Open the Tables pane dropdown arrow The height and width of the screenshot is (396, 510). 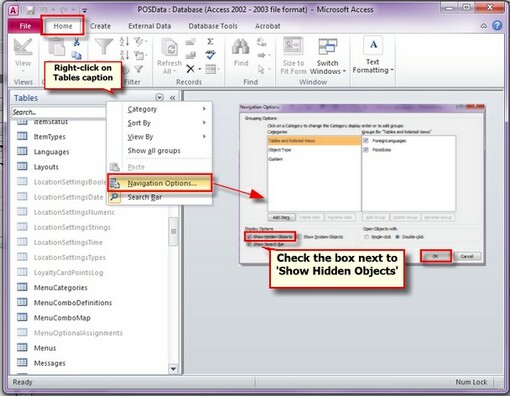[159, 97]
